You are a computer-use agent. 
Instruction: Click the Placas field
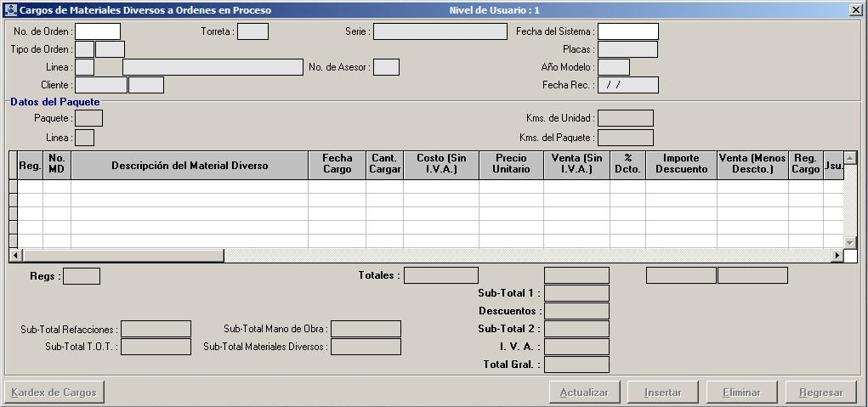pyautogui.click(x=627, y=49)
